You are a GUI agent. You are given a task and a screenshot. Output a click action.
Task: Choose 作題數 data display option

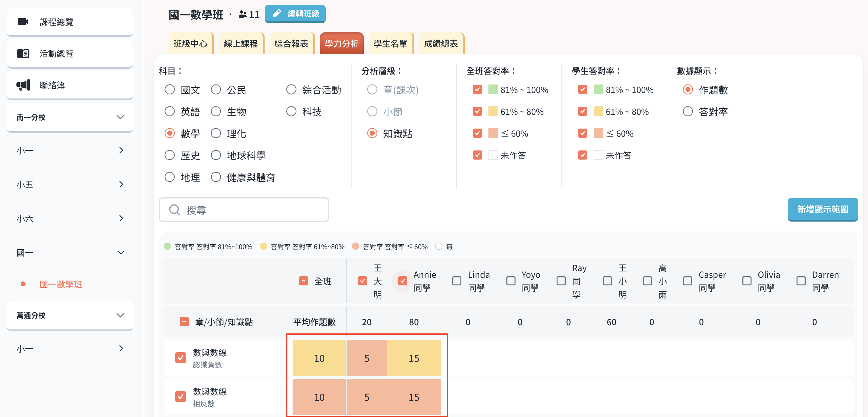(x=688, y=90)
